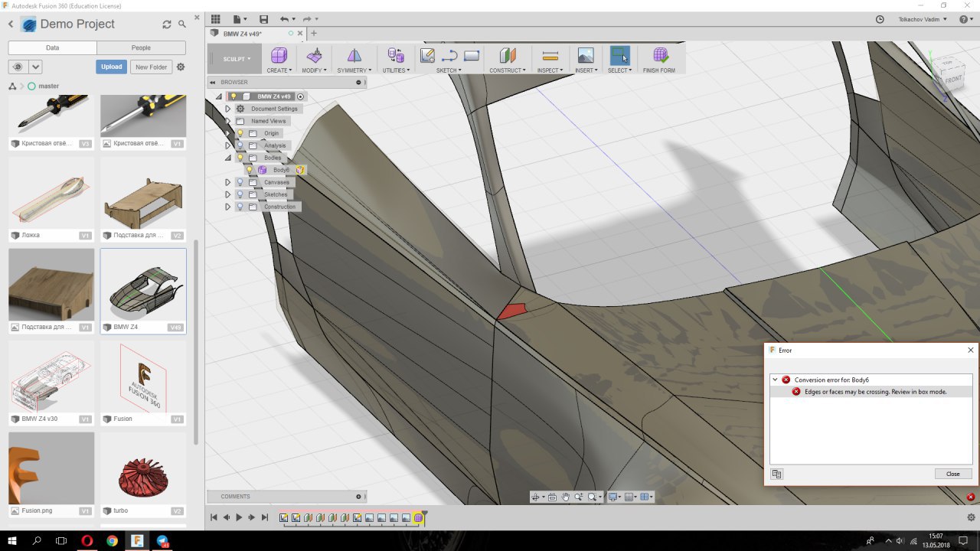Open the MODIFY menu

314,70
